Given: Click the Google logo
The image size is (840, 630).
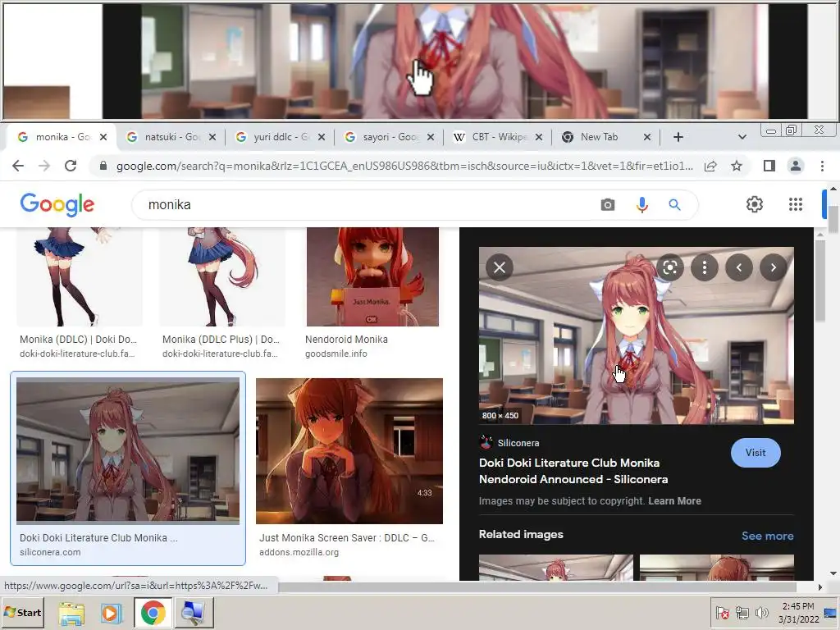Looking at the screenshot, I should tap(57, 204).
